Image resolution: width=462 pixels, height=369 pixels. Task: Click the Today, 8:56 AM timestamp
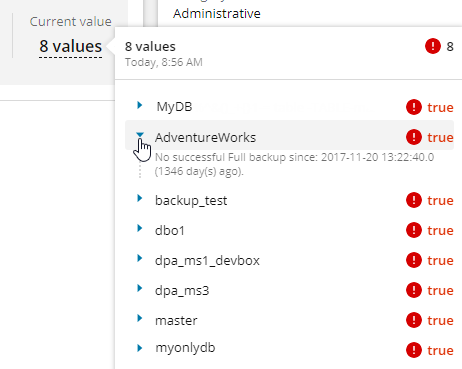click(x=164, y=62)
